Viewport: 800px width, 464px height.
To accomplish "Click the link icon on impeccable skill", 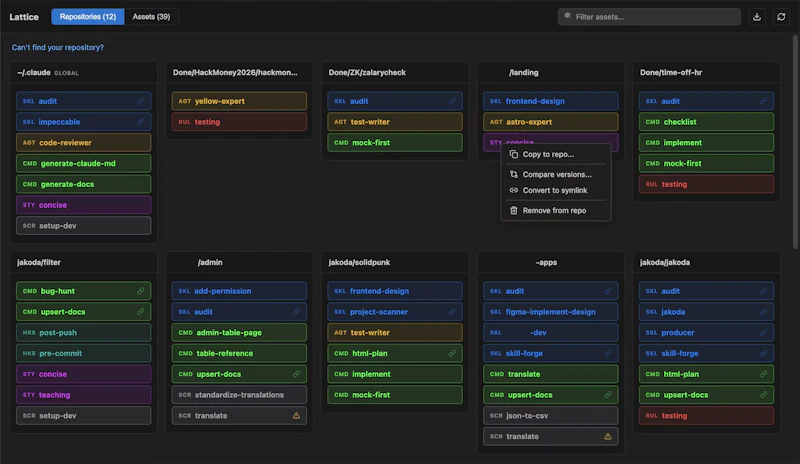I will [x=140, y=122].
